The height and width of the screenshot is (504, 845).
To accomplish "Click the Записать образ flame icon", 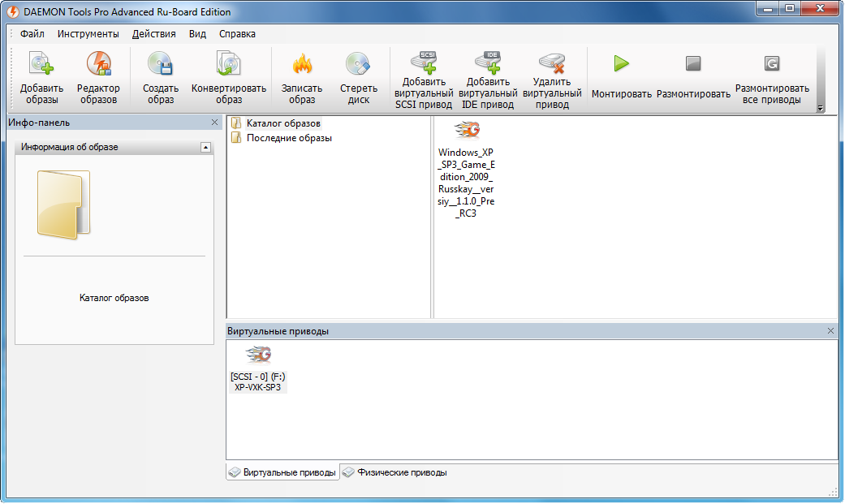I will (x=302, y=64).
